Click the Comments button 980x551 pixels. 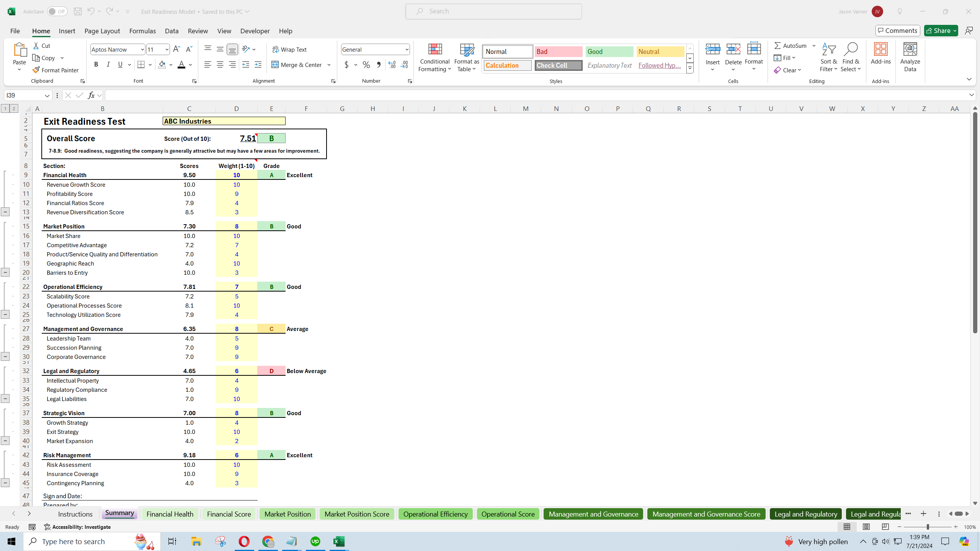coord(897,31)
